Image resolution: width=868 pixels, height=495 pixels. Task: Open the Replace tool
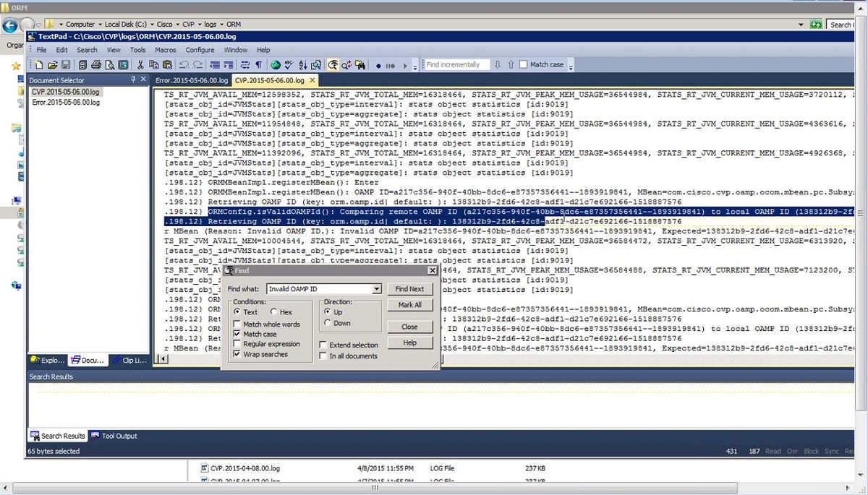(x=345, y=65)
